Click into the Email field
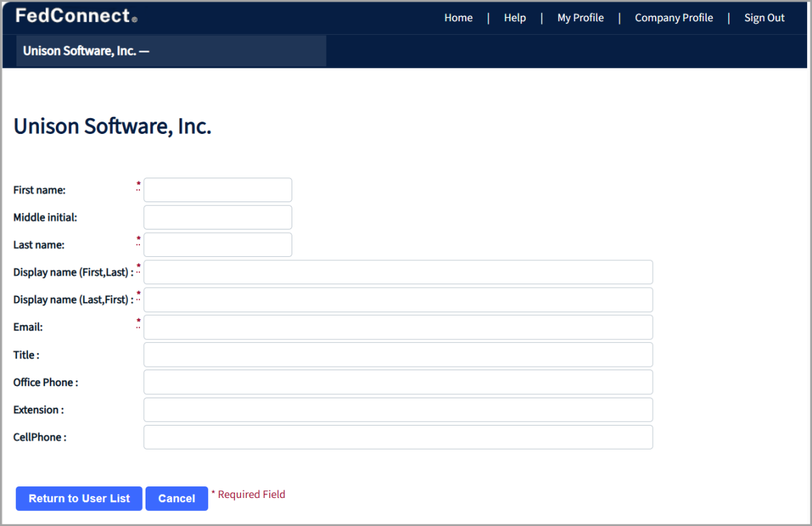This screenshot has width=812, height=526. coord(397,327)
